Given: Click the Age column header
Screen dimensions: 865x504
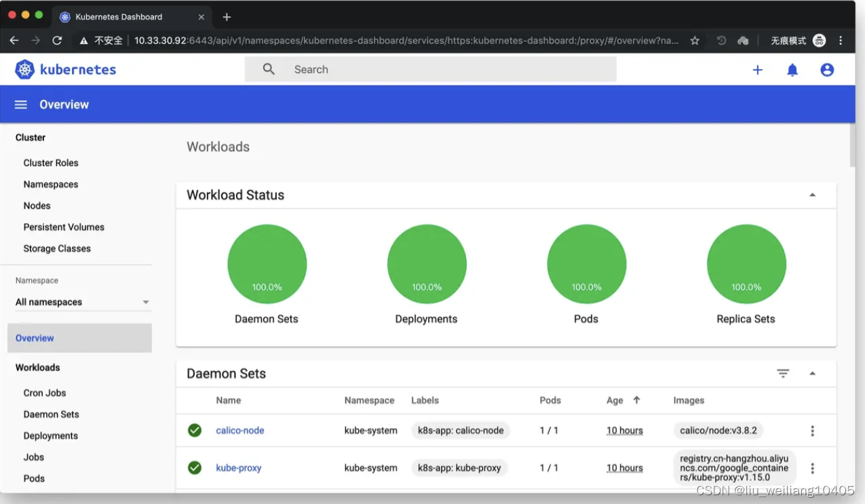Looking at the screenshot, I should point(615,400).
